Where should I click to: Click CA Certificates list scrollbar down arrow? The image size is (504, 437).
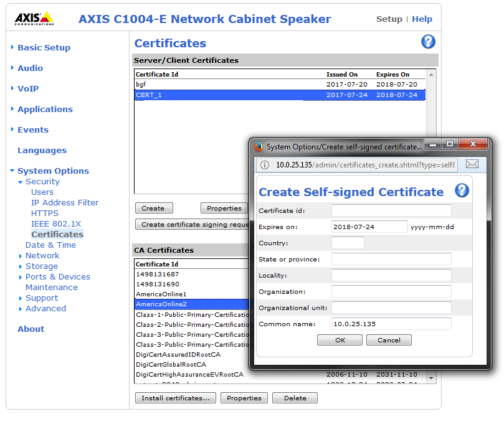431,378
